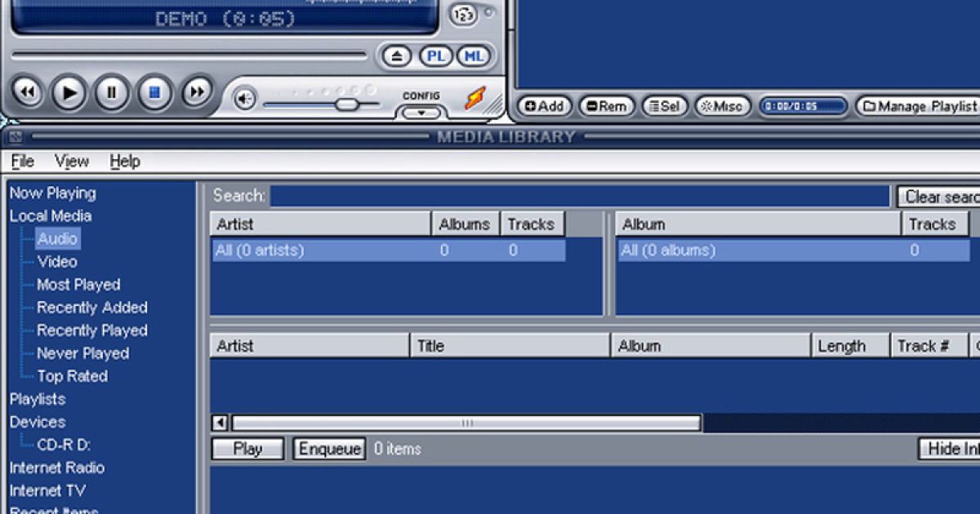Open the Help menu
The image size is (980, 514).
[x=125, y=162]
